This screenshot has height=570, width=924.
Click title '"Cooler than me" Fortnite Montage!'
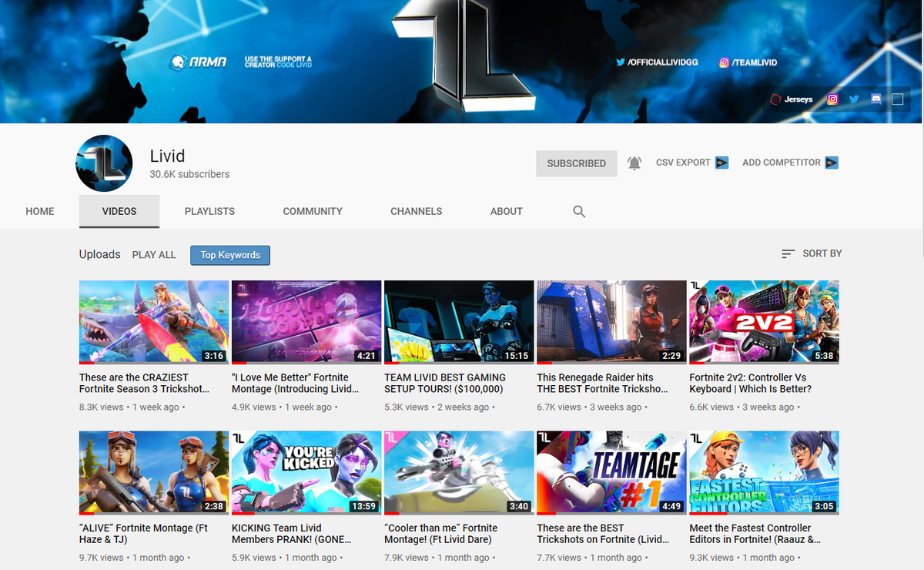(x=441, y=534)
